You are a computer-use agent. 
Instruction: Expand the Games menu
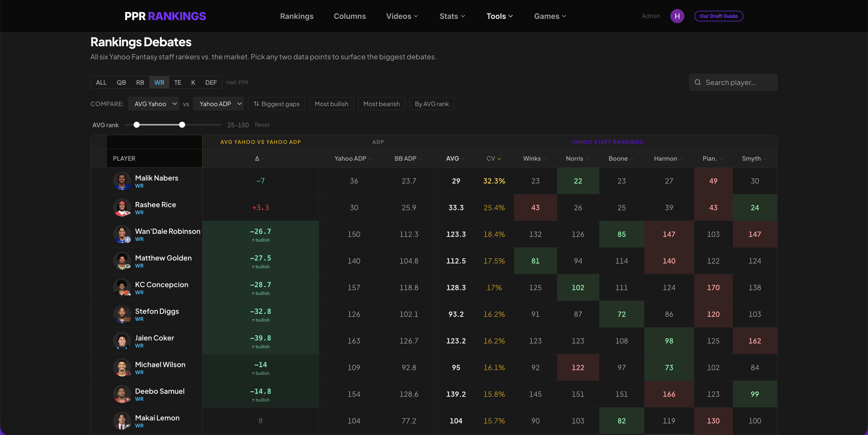550,16
